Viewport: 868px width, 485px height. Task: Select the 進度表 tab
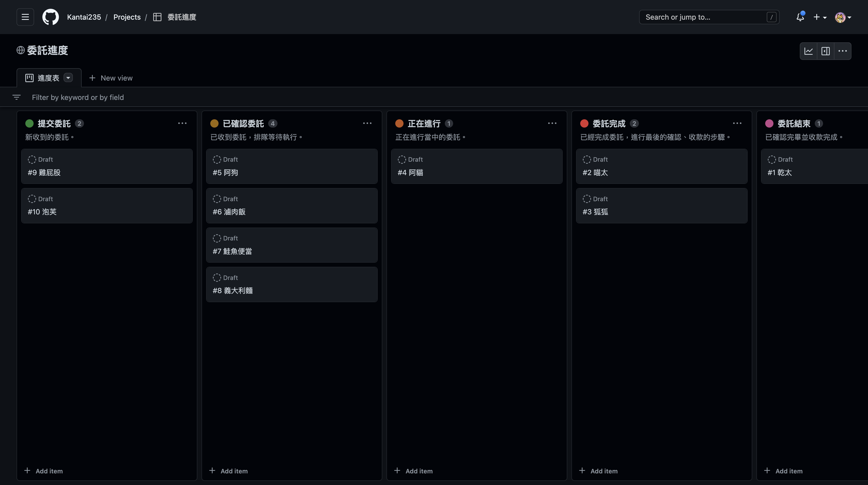tap(49, 78)
